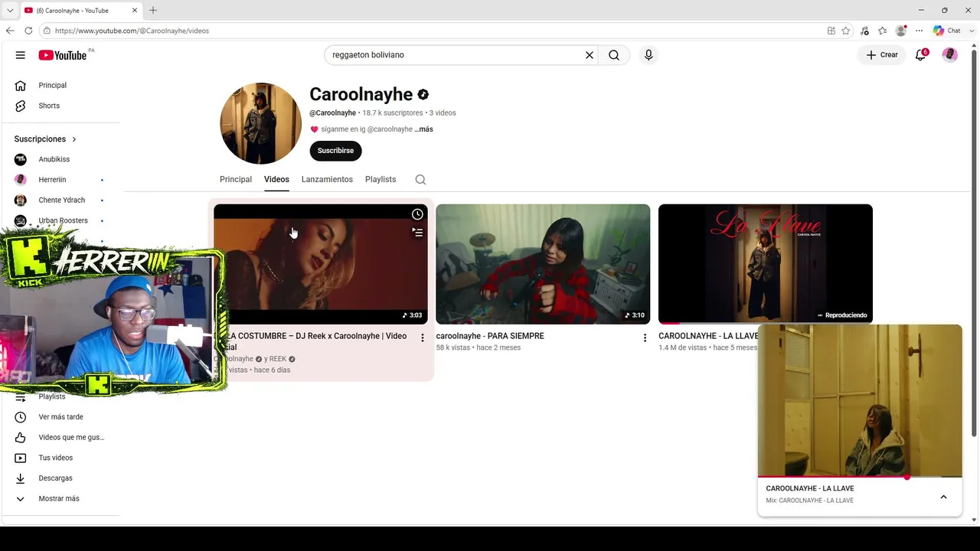The height and width of the screenshot is (551, 980).
Task: Open the Descargas download icon
Action: click(21, 478)
